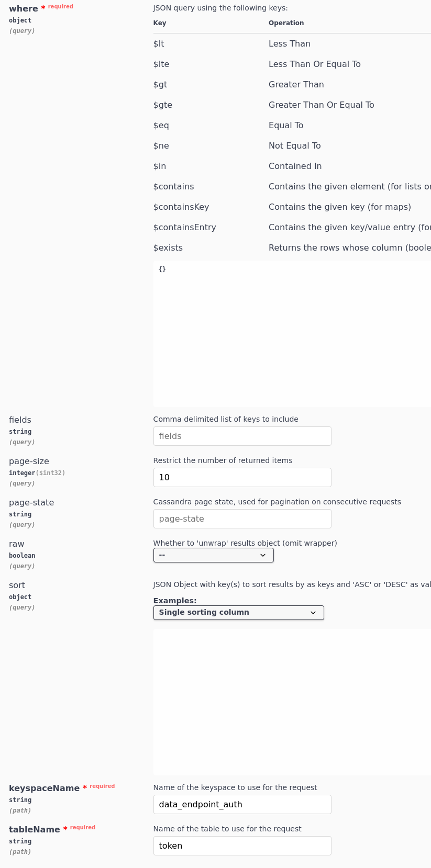
Task: Click the Operation column header
Action: 286,23
